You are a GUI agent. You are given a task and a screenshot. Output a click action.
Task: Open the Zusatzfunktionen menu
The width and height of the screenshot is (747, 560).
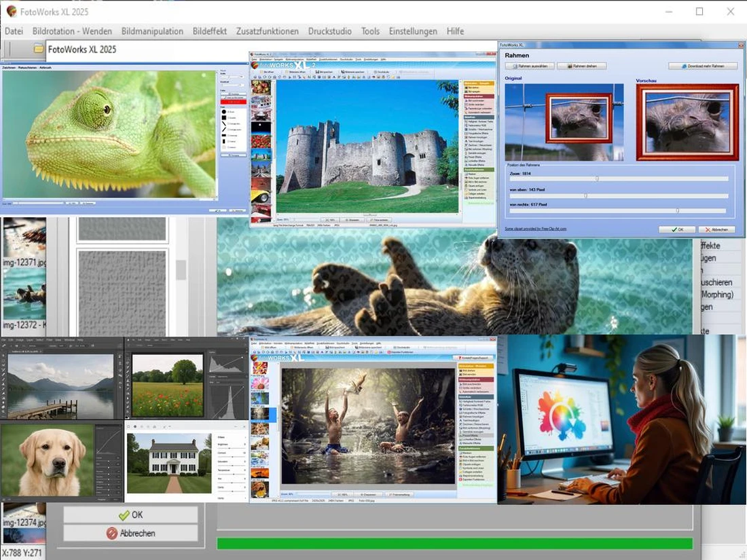pyautogui.click(x=268, y=31)
